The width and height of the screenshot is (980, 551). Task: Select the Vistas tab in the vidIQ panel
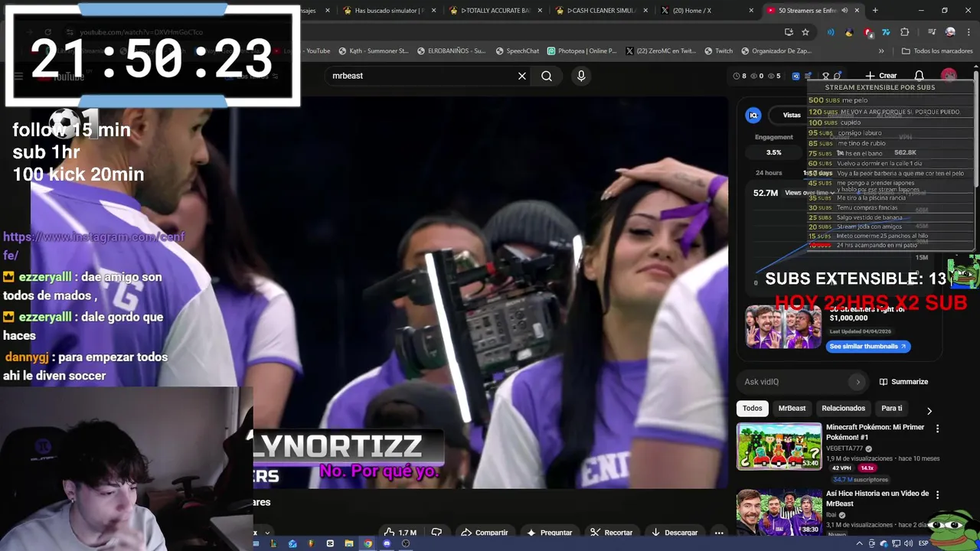pos(792,115)
